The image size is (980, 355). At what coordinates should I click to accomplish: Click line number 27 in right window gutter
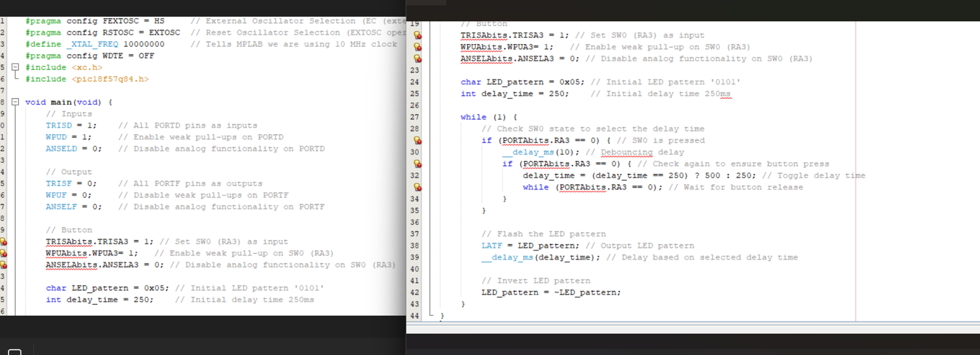point(414,117)
